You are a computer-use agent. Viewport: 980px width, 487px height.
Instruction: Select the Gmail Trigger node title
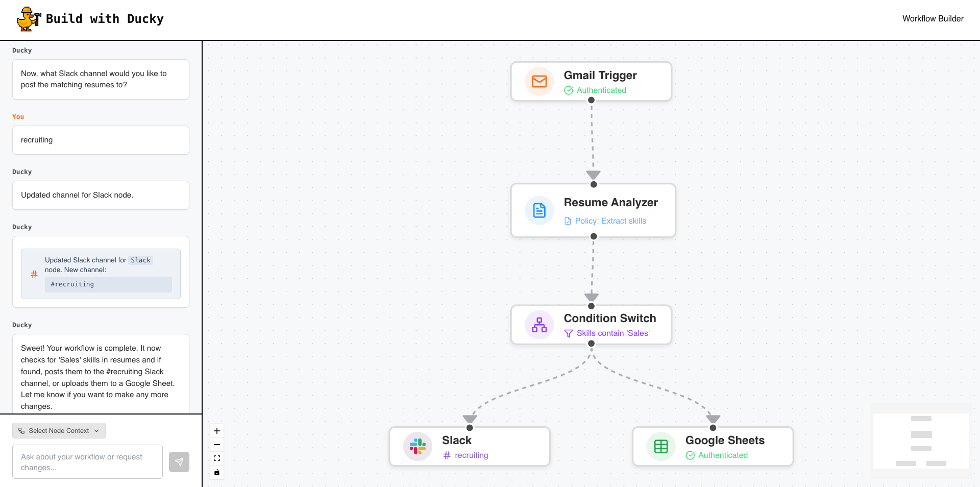coord(600,75)
